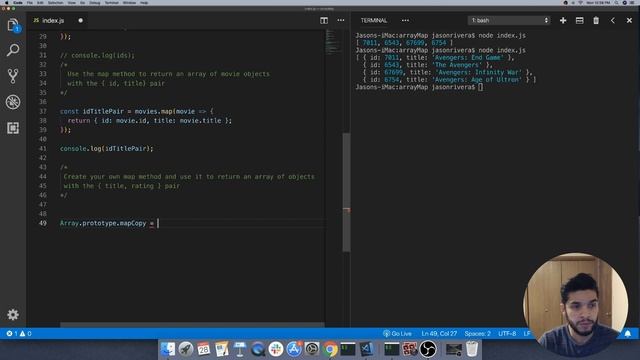Move the terminal panel with the arrow icon
The width and height of the screenshot is (640, 360).
point(613,20)
